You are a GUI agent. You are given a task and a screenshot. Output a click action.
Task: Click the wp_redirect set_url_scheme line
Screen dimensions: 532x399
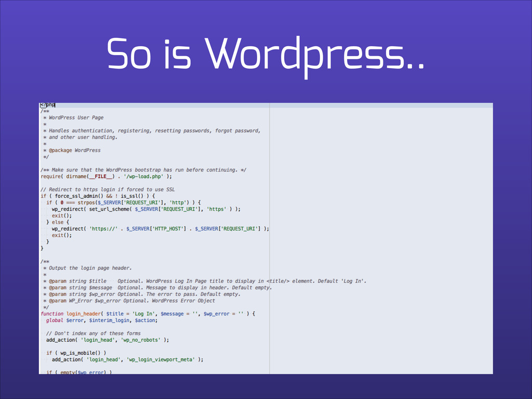pos(146,209)
